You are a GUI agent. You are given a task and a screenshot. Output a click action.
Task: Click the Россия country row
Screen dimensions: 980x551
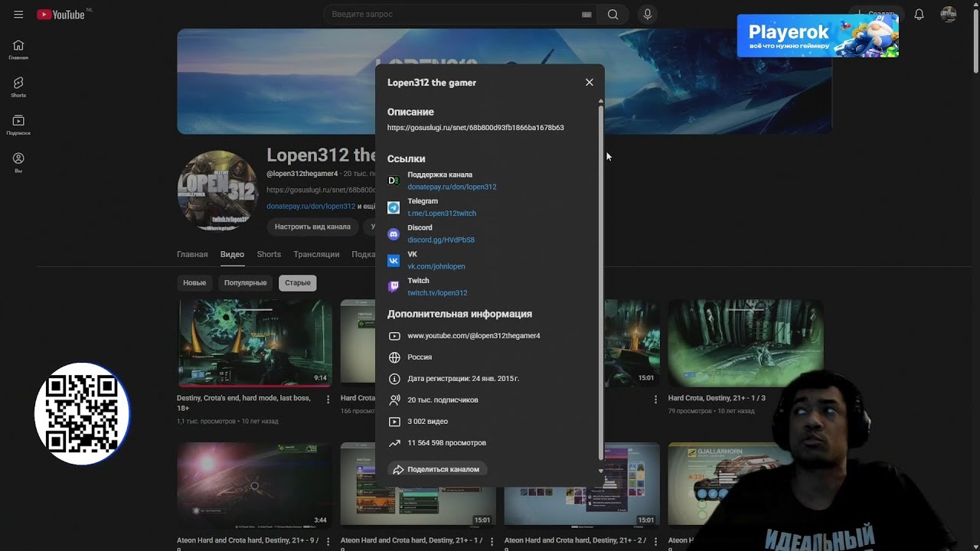(420, 357)
